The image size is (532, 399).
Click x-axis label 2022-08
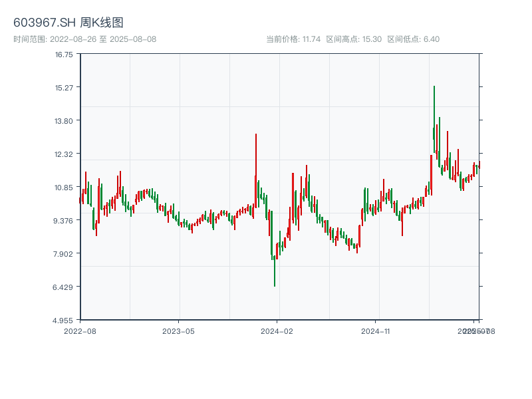click(x=80, y=331)
